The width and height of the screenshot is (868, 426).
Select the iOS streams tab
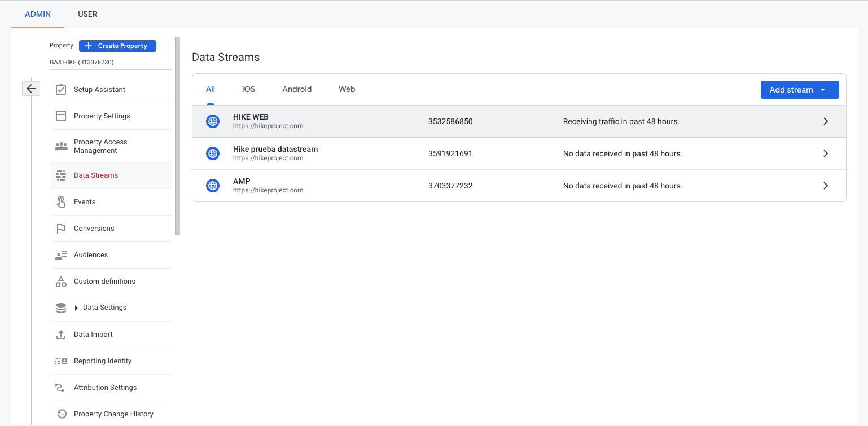tap(248, 89)
